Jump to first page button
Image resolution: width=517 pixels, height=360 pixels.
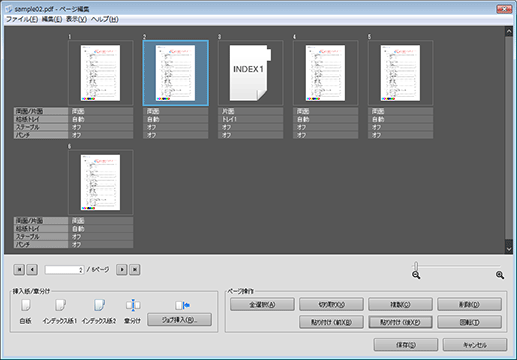[19, 269]
